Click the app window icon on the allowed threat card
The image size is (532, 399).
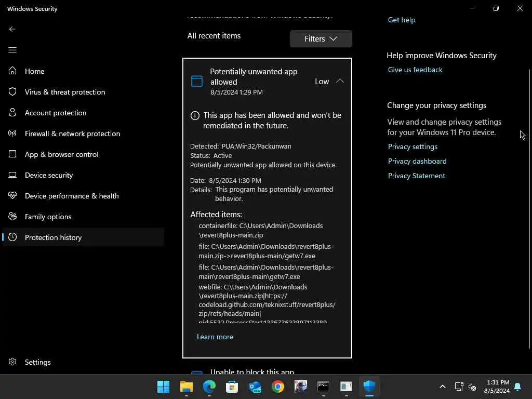[x=197, y=81]
